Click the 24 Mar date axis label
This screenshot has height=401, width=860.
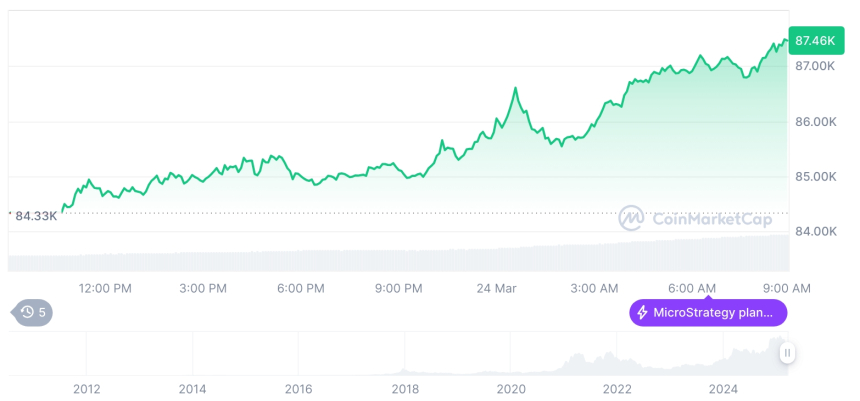[497, 288]
